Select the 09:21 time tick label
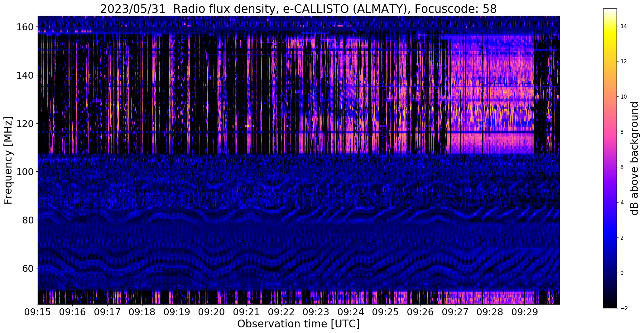The width and height of the screenshot is (644, 333). tap(246, 312)
